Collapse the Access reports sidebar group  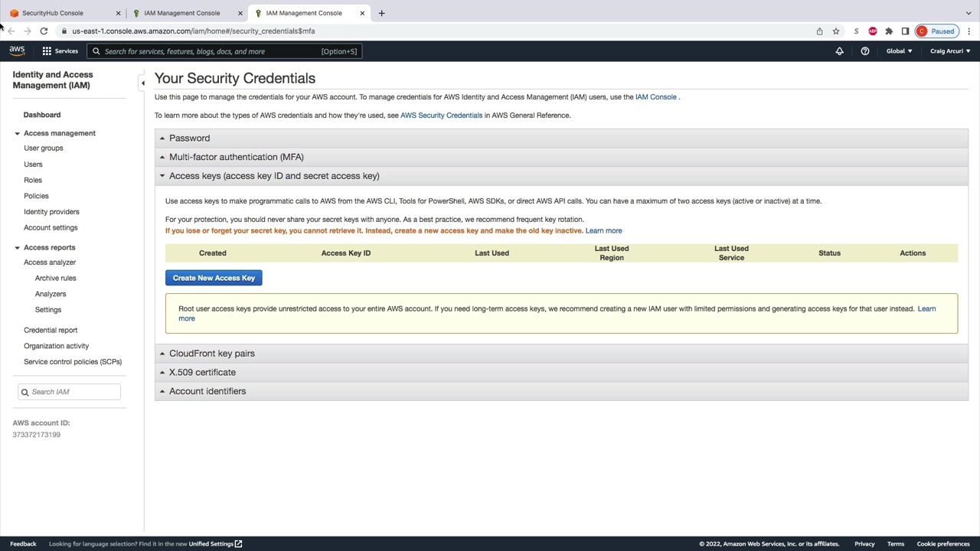[17, 248]
